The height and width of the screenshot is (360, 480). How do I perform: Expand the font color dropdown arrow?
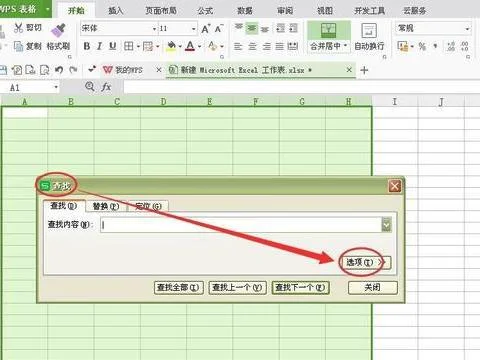pyautogui.click(x=199, y=46)
